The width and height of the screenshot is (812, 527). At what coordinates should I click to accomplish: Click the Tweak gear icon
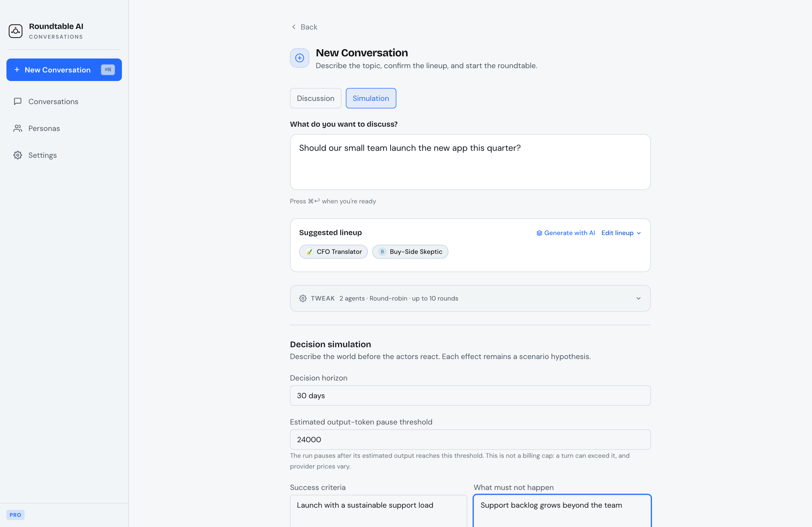[x=303, y=298]
